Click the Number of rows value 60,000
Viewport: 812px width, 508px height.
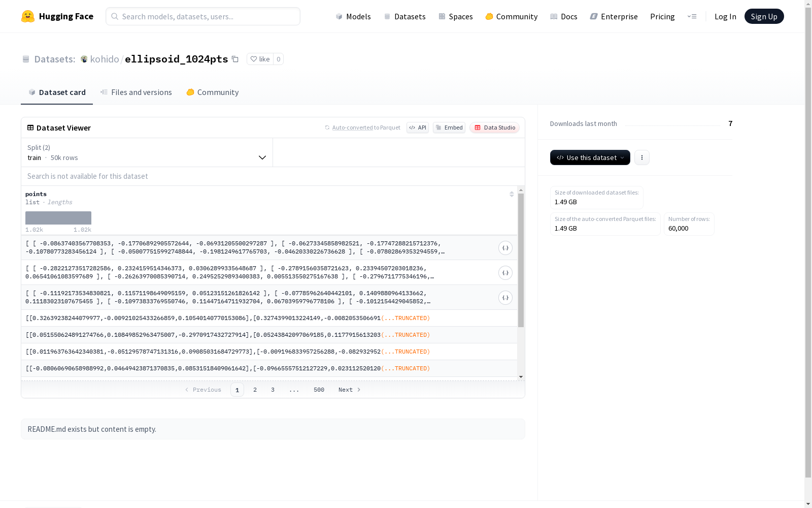click(679, 229)
